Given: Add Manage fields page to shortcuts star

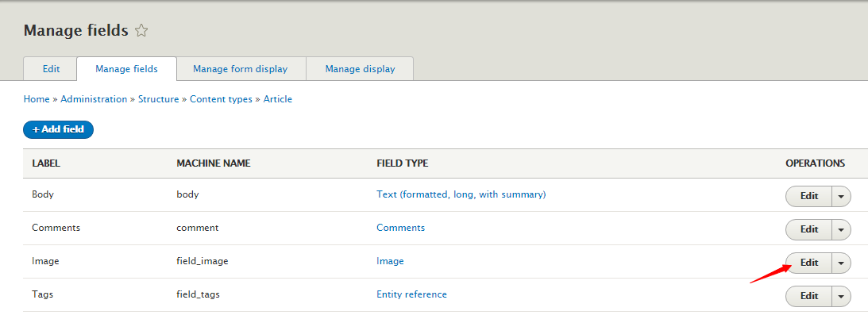Looking at the screenshot, I should (141, 30).
